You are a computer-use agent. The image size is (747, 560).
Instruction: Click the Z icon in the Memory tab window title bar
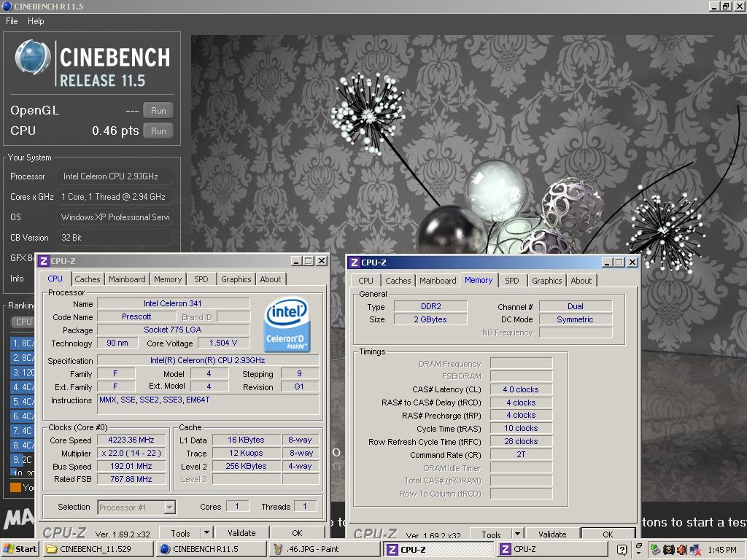point(355,262)
